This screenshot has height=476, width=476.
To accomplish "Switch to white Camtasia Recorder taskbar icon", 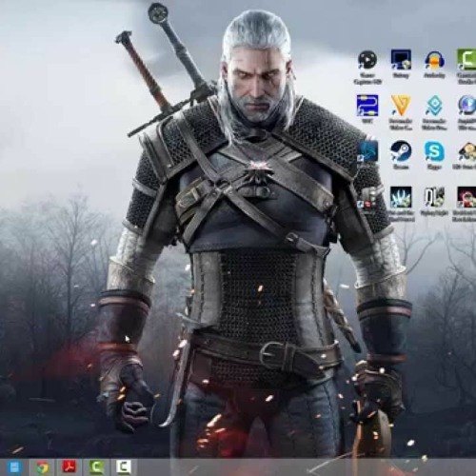I will (x=124, y=466).
